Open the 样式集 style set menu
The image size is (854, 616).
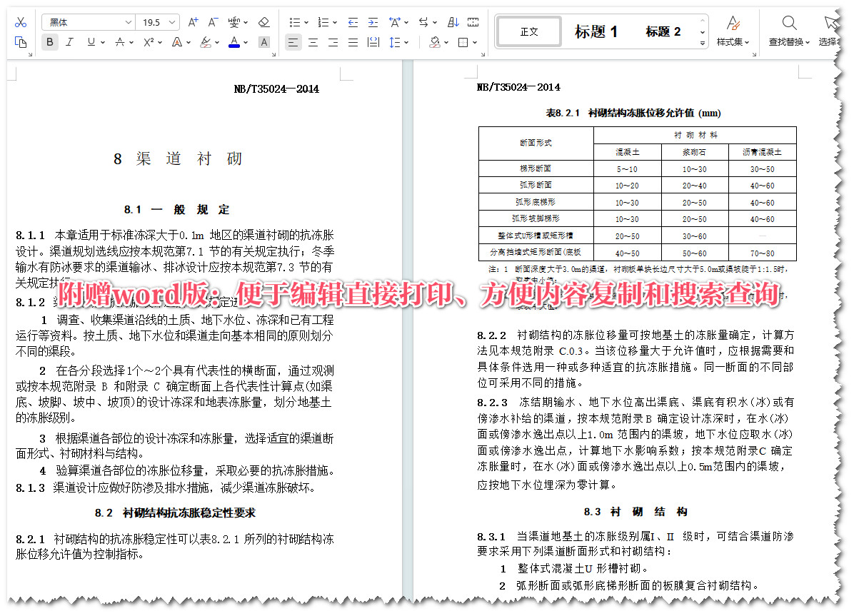pyautogui.click(x=734, y=31)
